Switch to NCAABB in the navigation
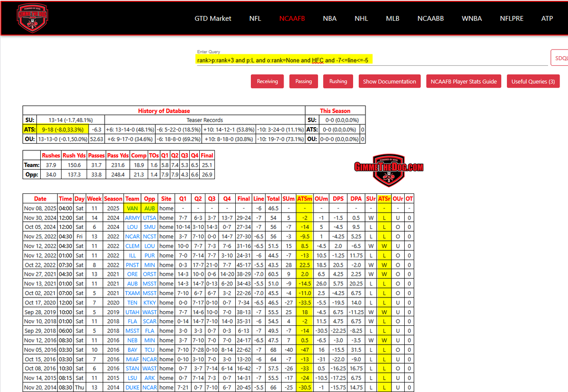Screen dimensions: 568x392 (x=430, y=18)
